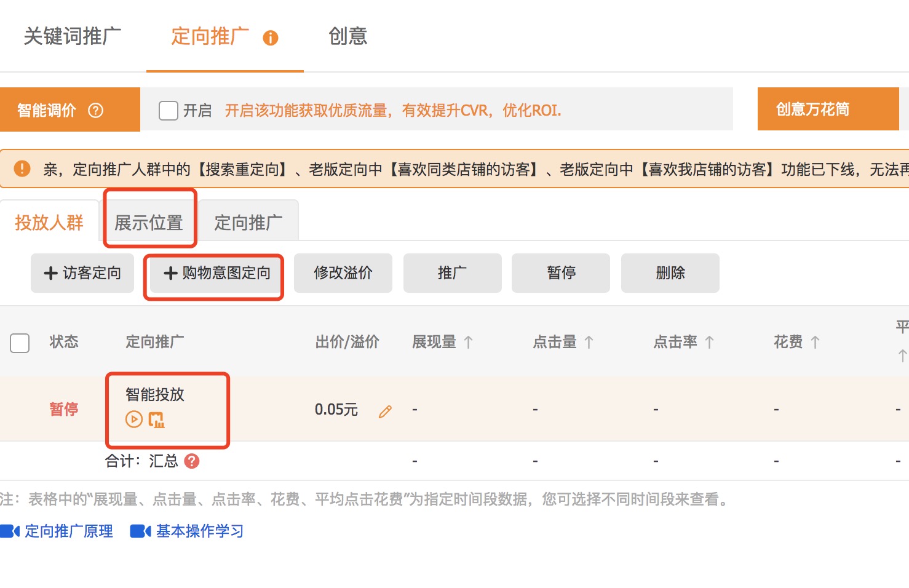
Task: Switch to the 展示位置 tab
Action: point(149,222)
